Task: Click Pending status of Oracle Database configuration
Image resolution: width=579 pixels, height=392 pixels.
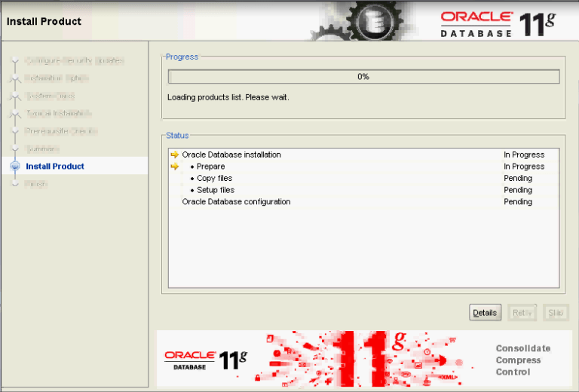Action: pos(518,202)
